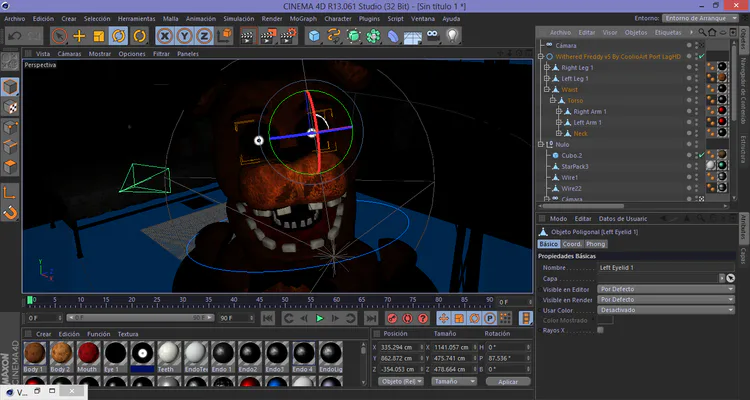Click the Aplicar button
The width and height of the screenshot is (750, 400).
point(508,381)
